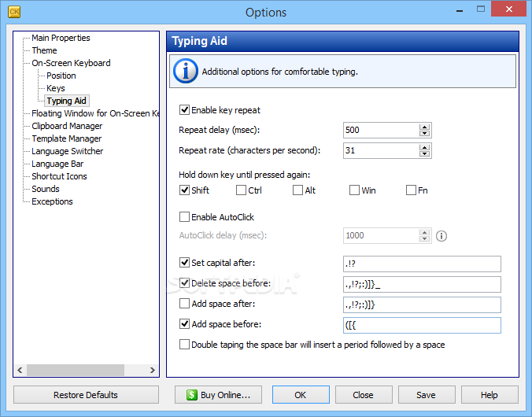
Task: Open Floating Window for On-Screen Keyboard settings
Action: pos(95,113)
